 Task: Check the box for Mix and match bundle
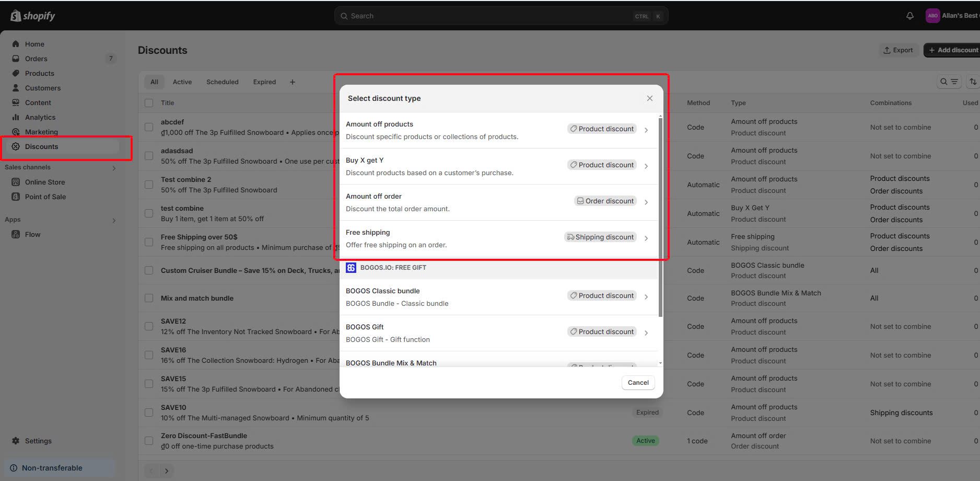pyautogui.click(x=149, y=298)
